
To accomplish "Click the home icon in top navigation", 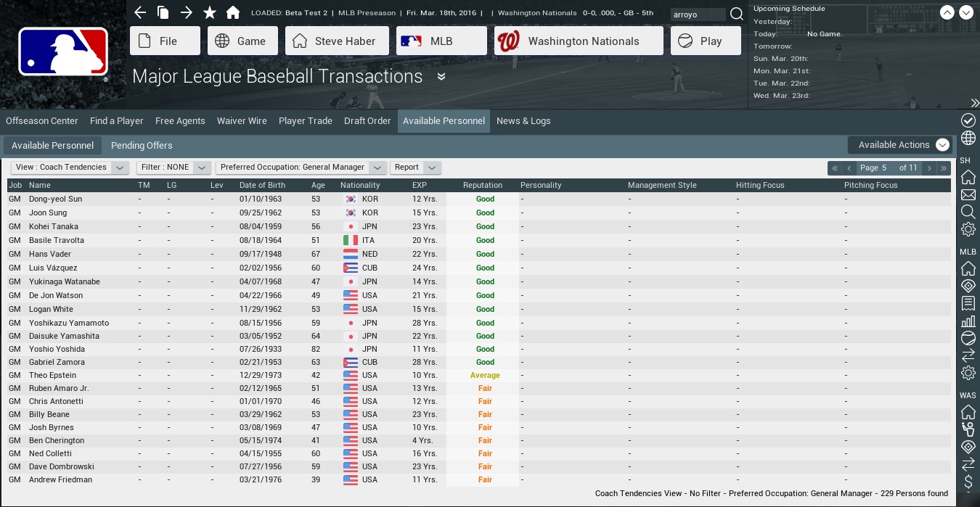I will (233, 12).
